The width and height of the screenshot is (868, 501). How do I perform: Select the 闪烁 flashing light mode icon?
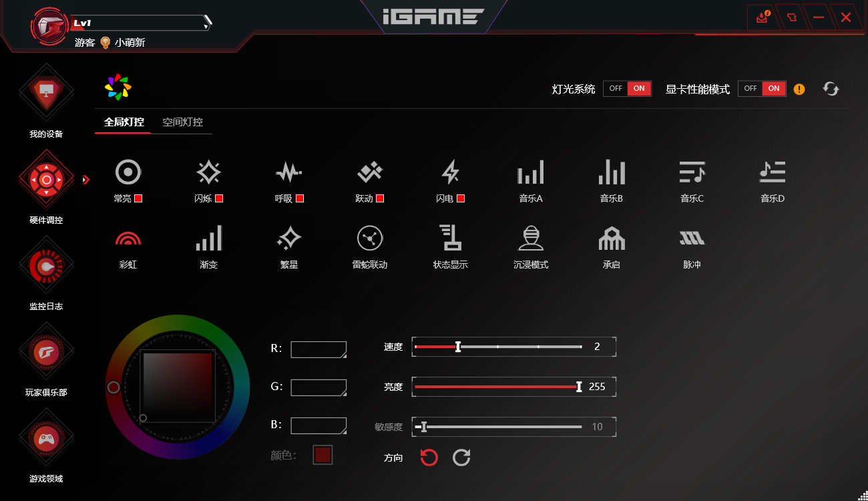[208, 172]
